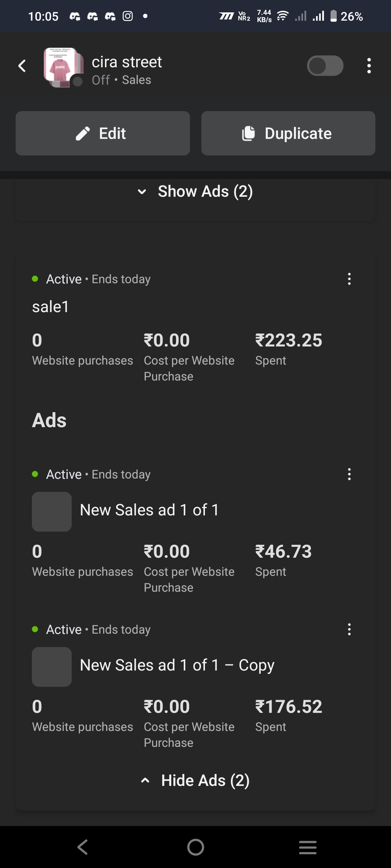The image size is (391, 868).
Task: Open the Copy ad's thumbnail preview
Action: pos(52,667)
